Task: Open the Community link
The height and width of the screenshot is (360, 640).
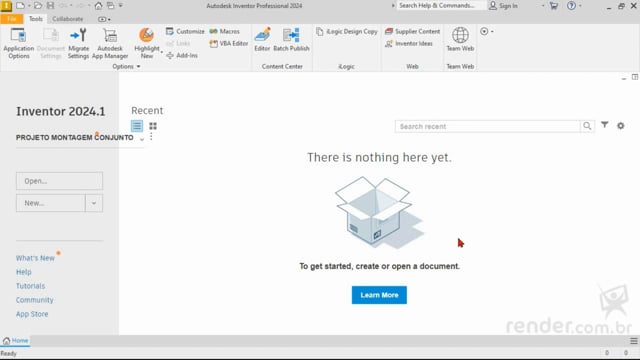Action: (35, 300)
